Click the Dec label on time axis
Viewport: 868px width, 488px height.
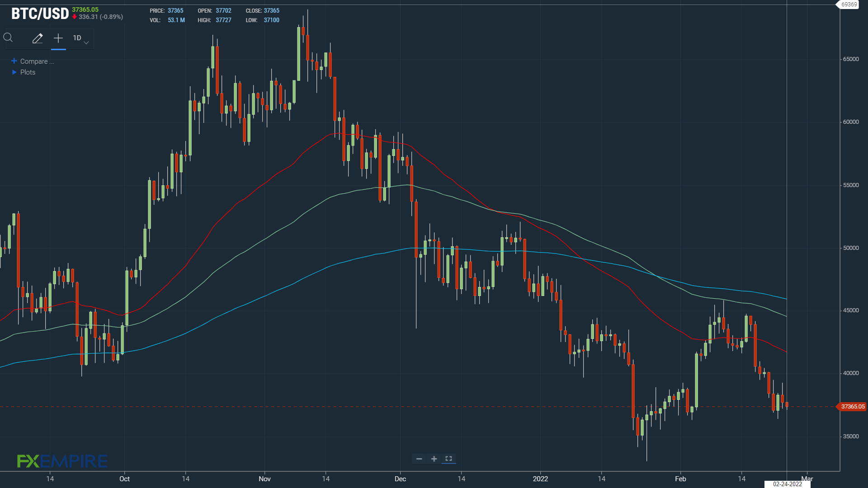[x=400, y=479]
